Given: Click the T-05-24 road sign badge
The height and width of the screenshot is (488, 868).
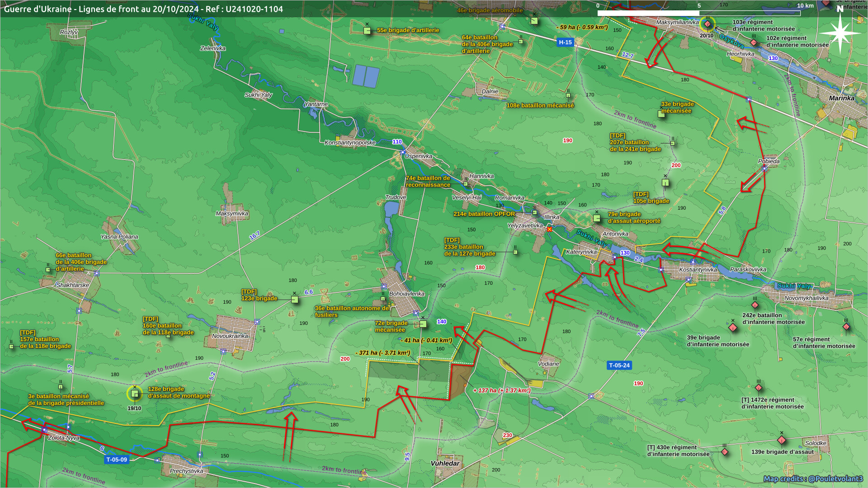Looking at the screenshot, I should point(619,365).
